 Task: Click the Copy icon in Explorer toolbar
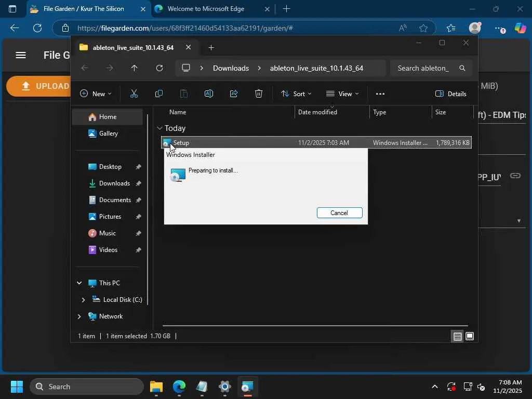159,94
